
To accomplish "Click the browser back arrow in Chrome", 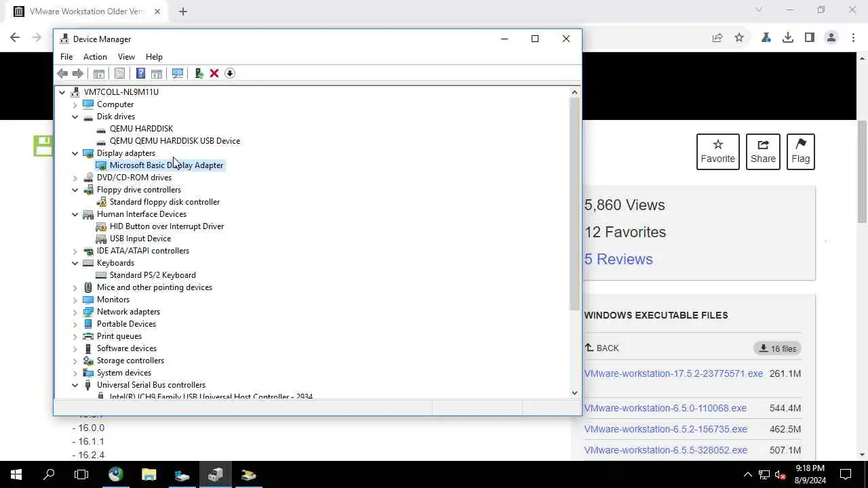I will [15, 38].
